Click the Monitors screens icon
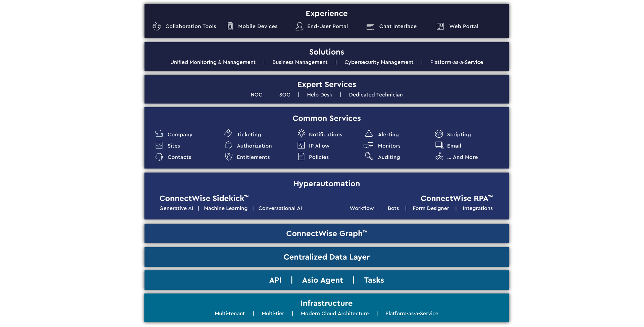 coord(368,145)
